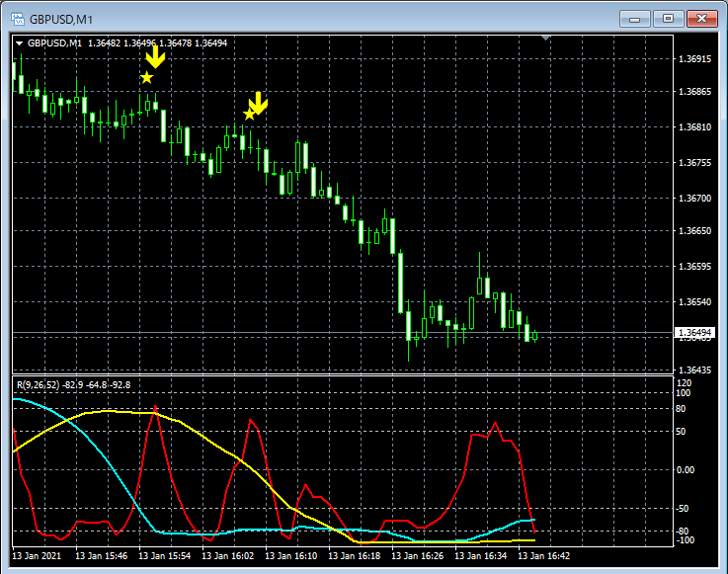The height and width of the screenshot is (574, 728).
Task: Close the GBPUSD,M1 chart window
Action: (x=702, y=18)
